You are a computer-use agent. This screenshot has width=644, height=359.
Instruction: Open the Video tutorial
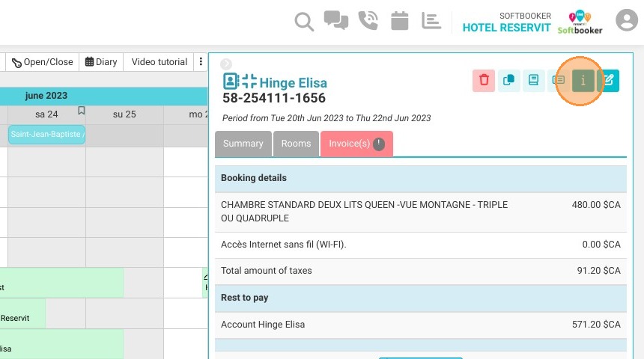[x=160, y=62]
